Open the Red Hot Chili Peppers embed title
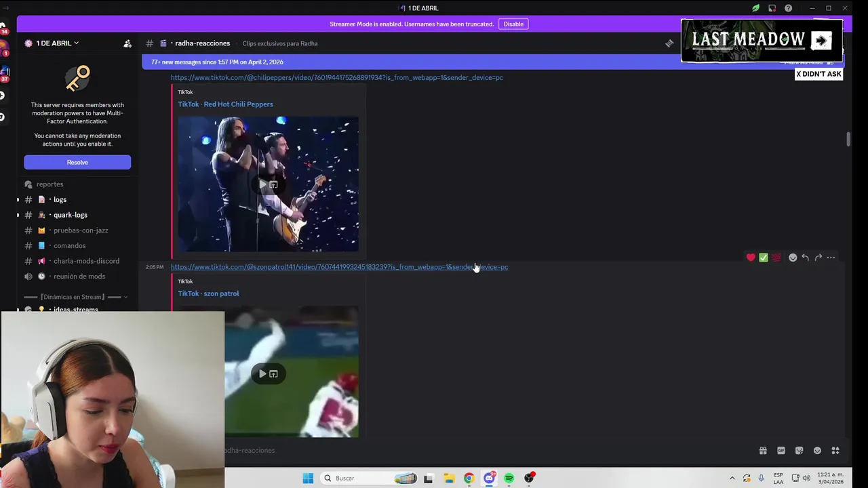This screenshot has height=488, width=868. (225, 104)
